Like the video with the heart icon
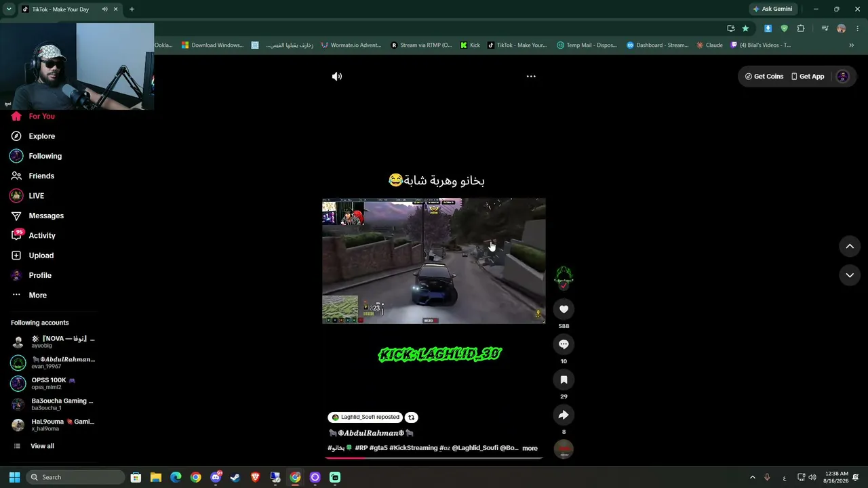 point(564,309)
